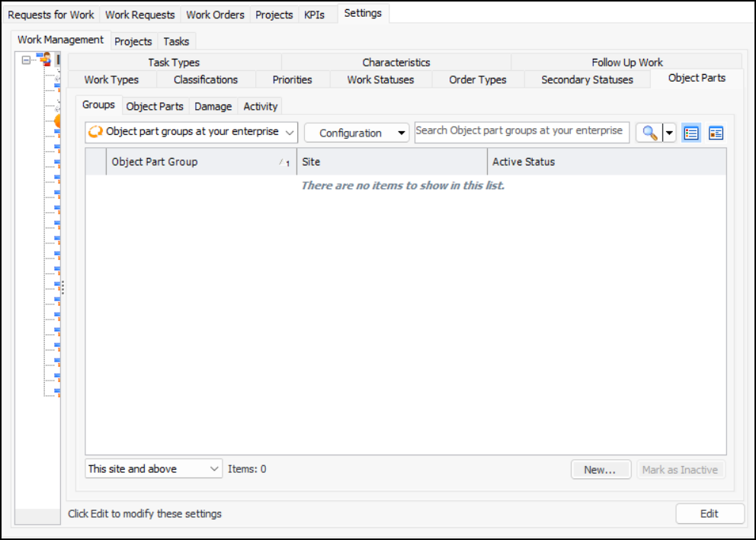Open the Configuration dropdown

pos(357,133)
